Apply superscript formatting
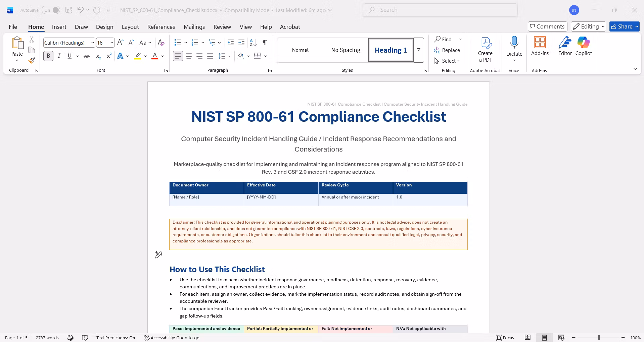 click(x=109, y=56)
